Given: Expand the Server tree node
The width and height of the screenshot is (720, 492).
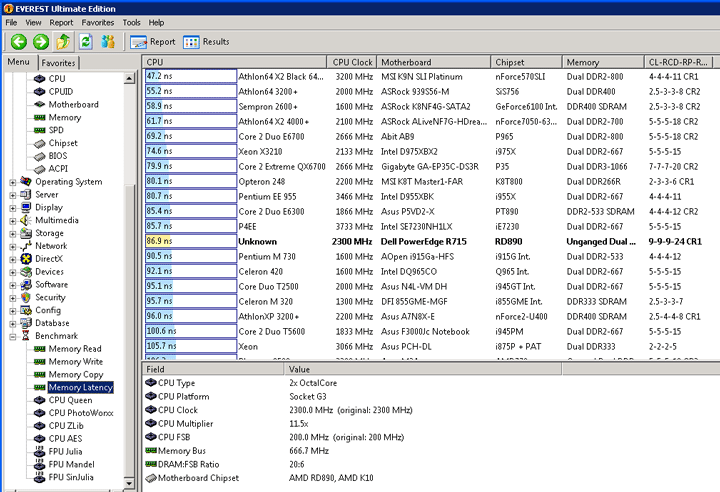Looking at the screenshot, I should click(x=13, y=195).
